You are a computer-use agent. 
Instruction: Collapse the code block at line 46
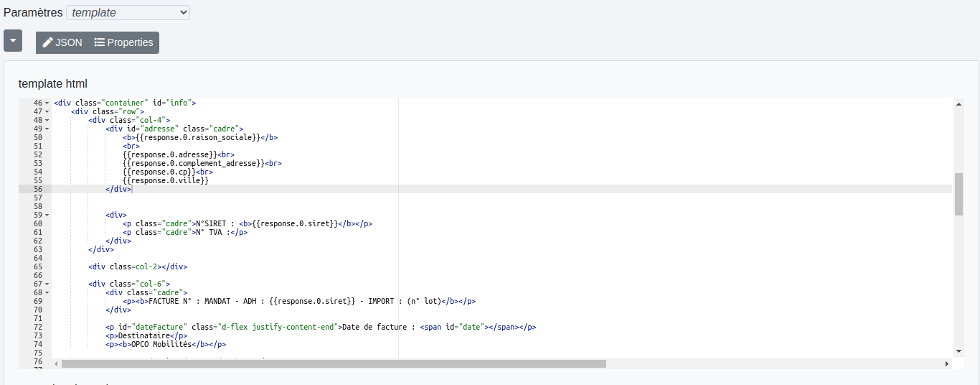pos(47,103)
